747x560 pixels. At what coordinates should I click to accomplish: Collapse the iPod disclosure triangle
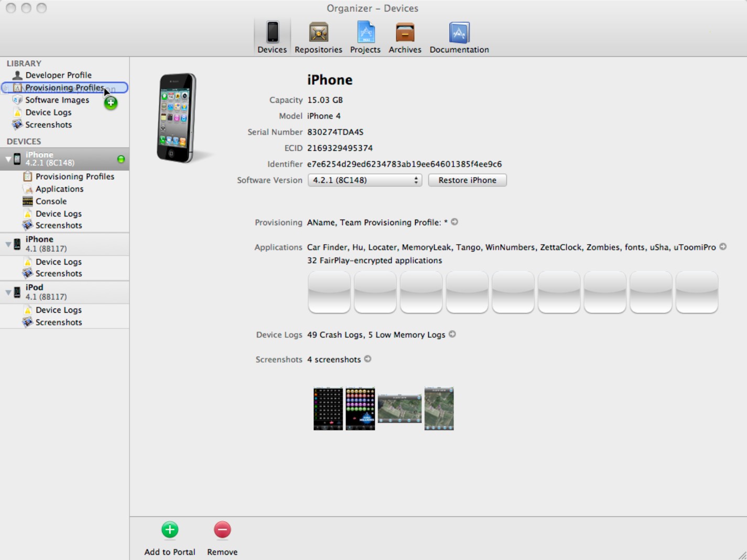[x=8, y=292]
